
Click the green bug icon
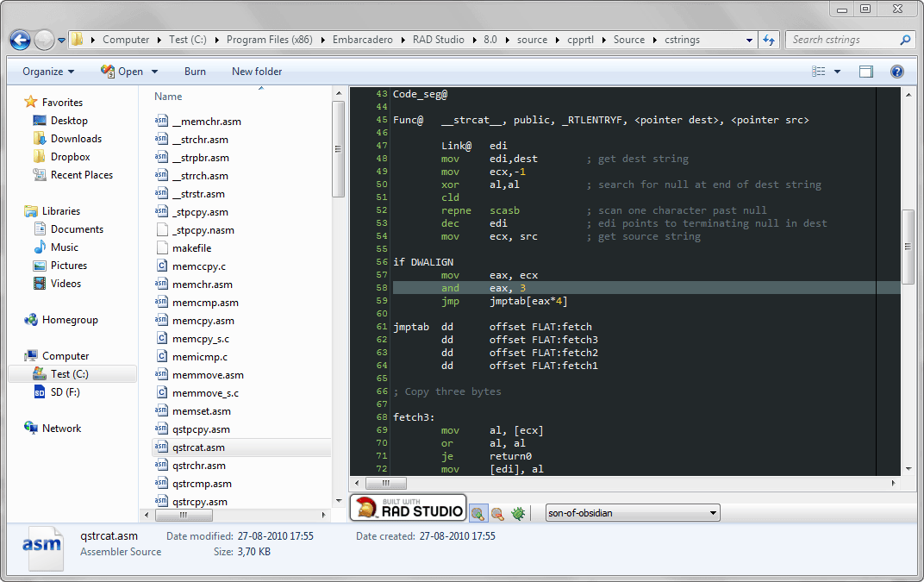pos(518,514)
